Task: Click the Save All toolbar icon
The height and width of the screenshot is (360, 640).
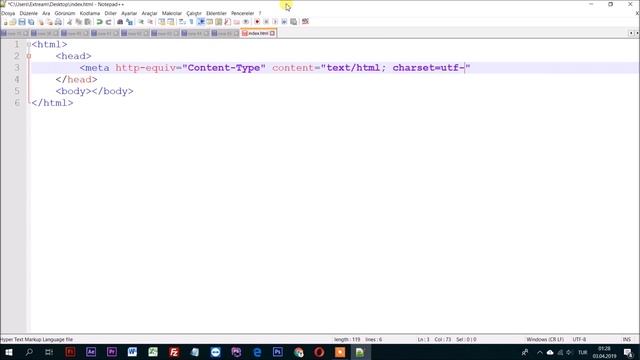Action: (31, 22)
